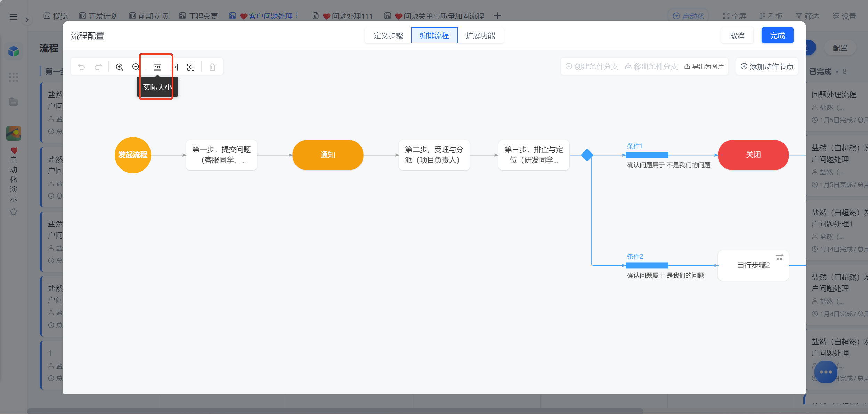868x414 pixels.
Task: Click the trash delete icon
Action: [212, 67]
